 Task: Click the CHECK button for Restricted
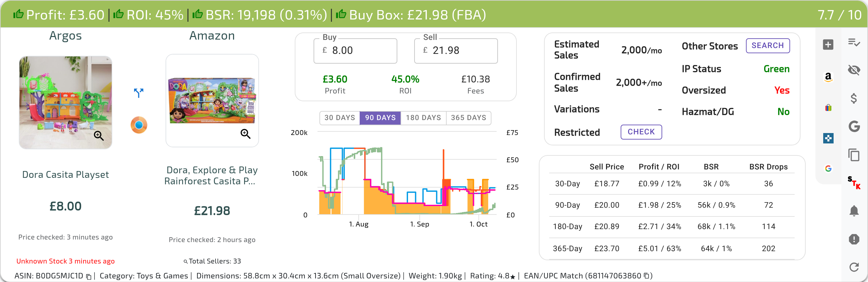pos(641,132)
